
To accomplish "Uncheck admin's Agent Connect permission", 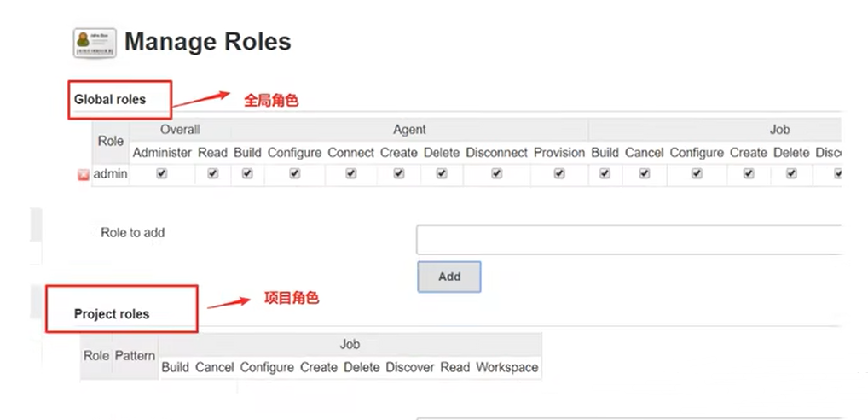I will pyautogui.click(x=351, y=173).
